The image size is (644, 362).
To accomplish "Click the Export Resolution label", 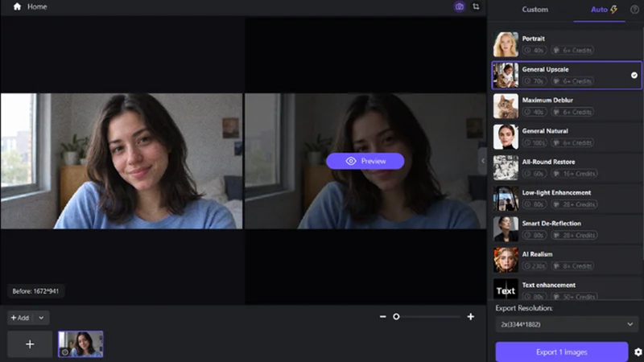I will (524, 308).
